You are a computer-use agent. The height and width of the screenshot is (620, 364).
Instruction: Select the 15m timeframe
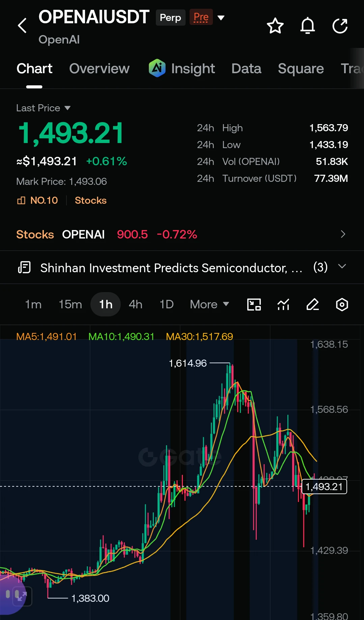[x=70, y=304]
